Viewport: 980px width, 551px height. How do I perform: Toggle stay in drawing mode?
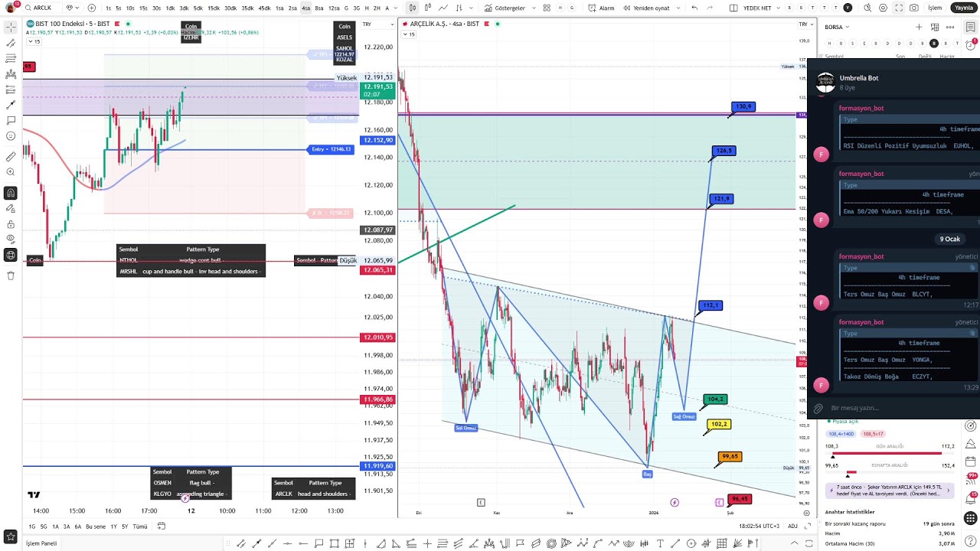click(11, 209)
